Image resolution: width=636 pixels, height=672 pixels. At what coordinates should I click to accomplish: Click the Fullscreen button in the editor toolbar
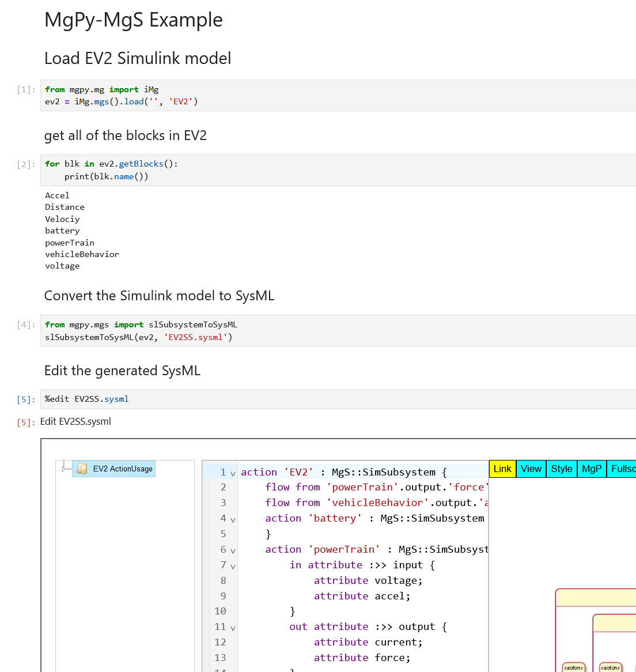click(625, 469)
